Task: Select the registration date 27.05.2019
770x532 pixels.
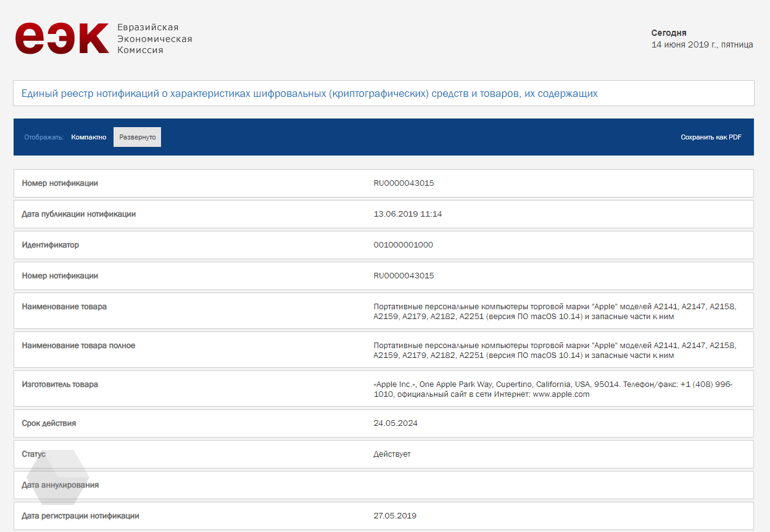Action: pos(395,516)
